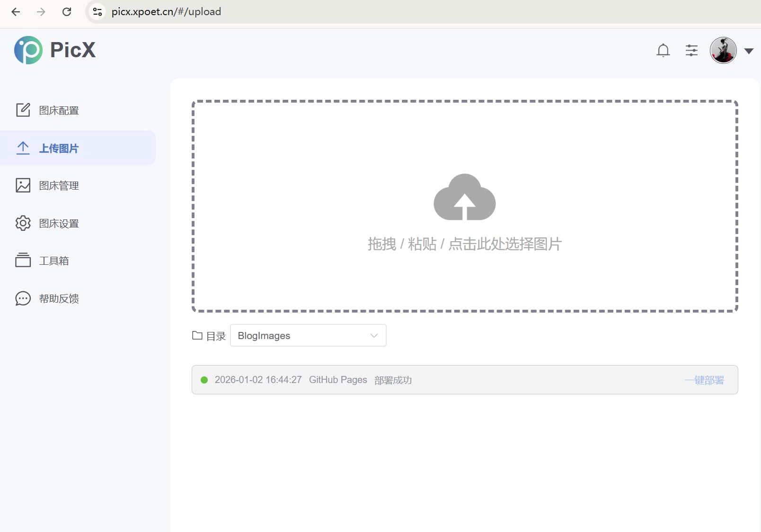Click the 图床设置 gear icon
This screenshot has height=532, width=761.
(23, 223)
